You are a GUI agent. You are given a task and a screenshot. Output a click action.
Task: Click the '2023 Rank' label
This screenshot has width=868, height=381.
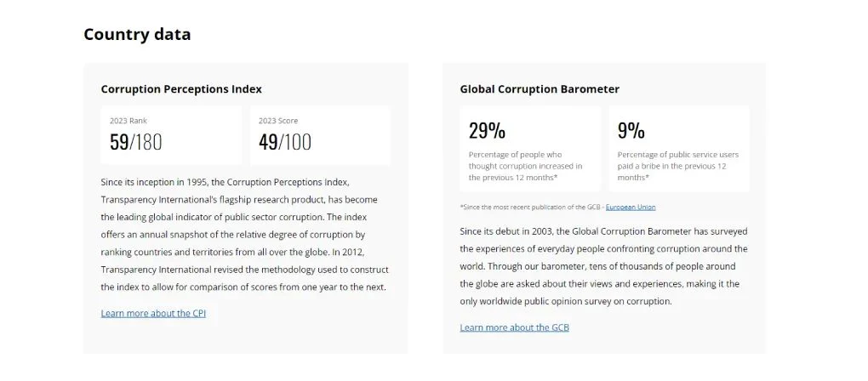[128, 121]
